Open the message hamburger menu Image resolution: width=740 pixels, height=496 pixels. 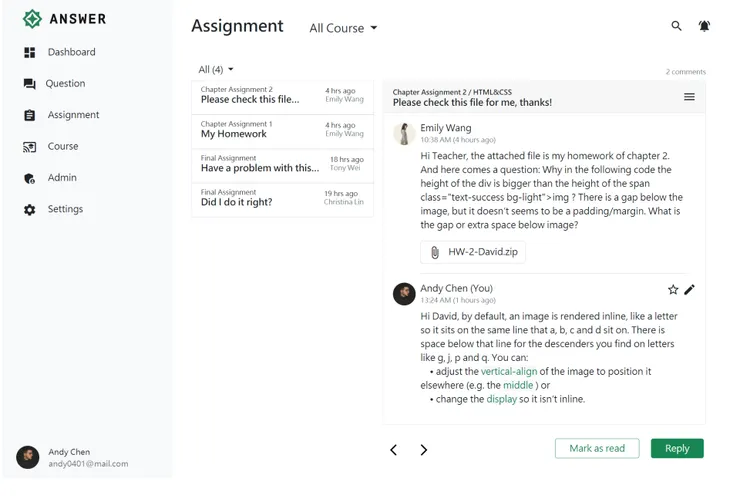tap(689, 97)
